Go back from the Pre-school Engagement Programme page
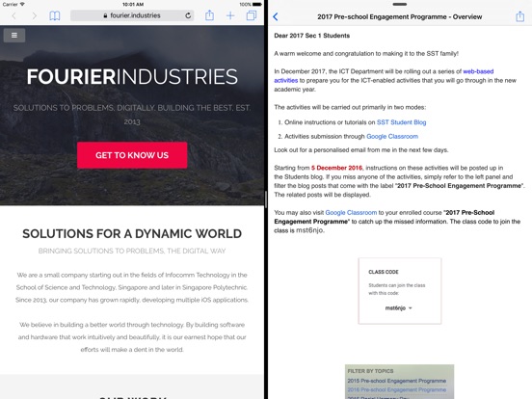The width and height of the screenshot is (532, 399). click(276, 16)
